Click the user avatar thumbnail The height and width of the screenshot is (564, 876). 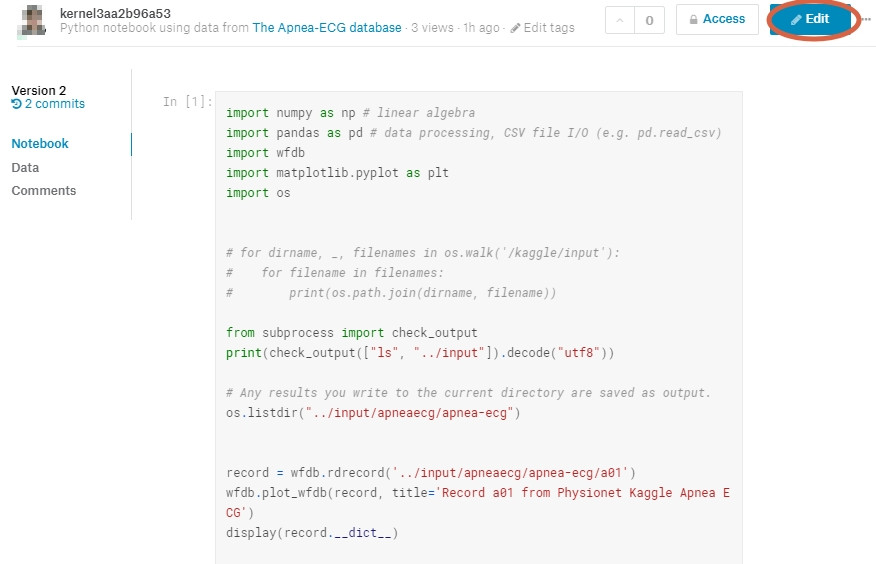point(35,20)
